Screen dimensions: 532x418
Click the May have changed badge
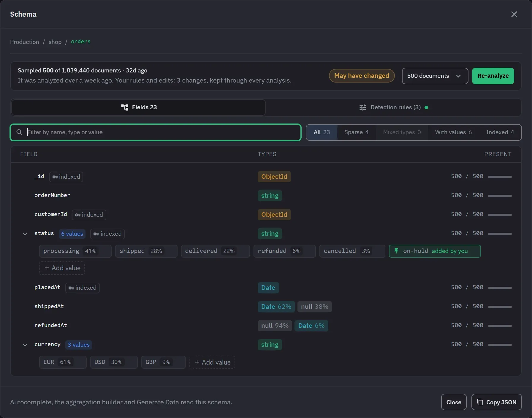(x=362, y=76)
